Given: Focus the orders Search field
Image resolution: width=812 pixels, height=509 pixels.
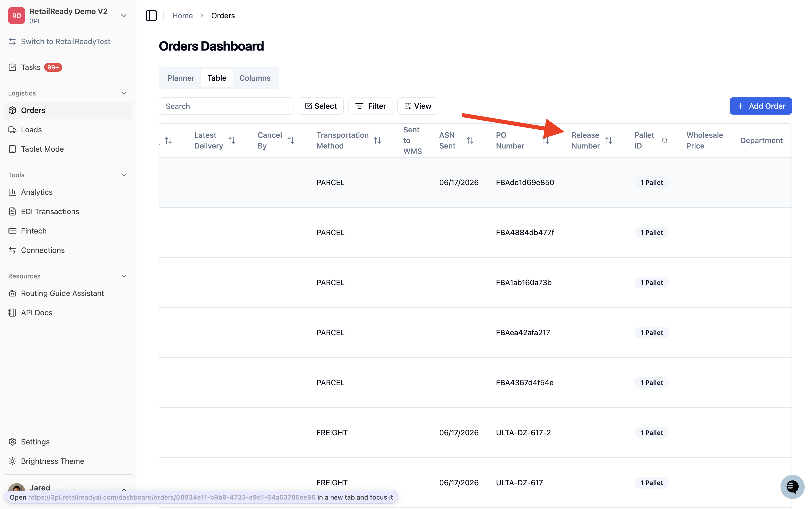Looking at the screenshot, I should click(226, 106).
